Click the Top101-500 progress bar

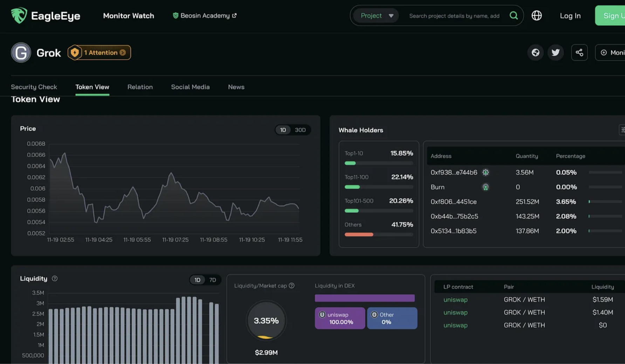point(379,211)
